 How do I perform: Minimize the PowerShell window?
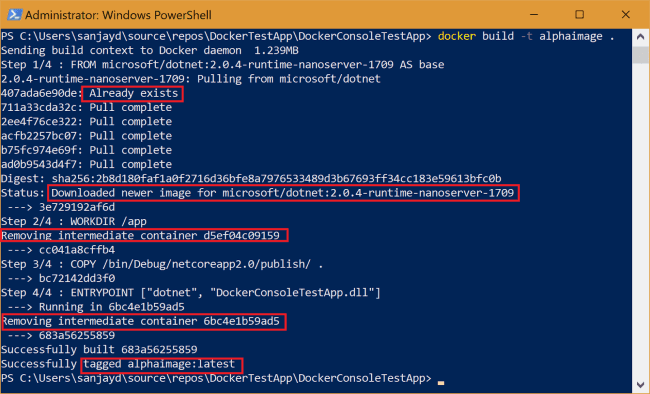pos(534,15)
